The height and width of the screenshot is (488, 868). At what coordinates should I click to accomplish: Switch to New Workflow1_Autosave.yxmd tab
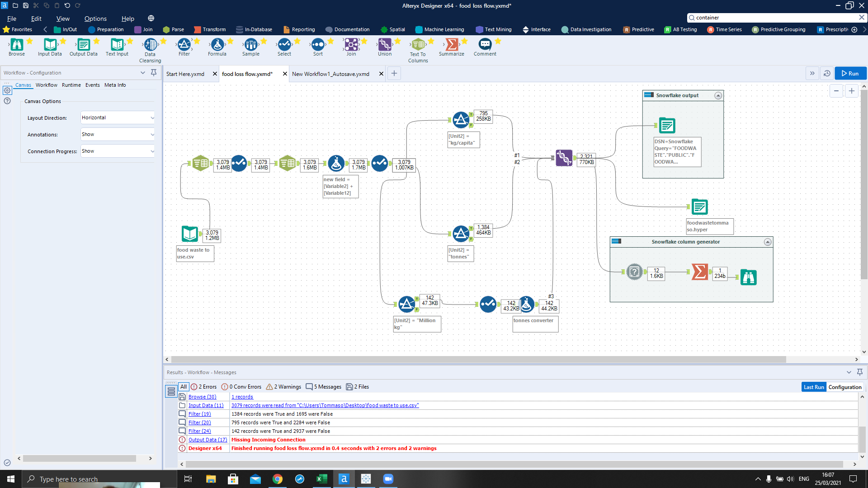330,74
